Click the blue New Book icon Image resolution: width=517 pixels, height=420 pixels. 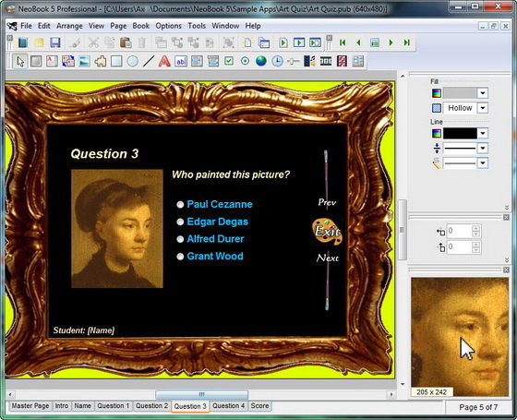[23, 42]
